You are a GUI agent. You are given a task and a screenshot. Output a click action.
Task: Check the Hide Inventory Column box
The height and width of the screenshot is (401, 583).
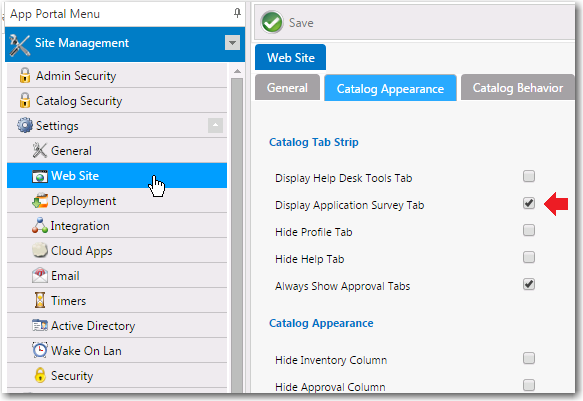[x=529, y=358]
